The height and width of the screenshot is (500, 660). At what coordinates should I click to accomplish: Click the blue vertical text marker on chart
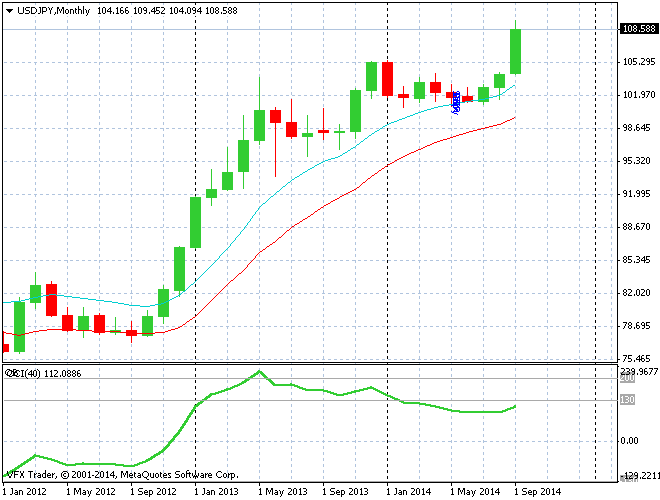[457, 101]
